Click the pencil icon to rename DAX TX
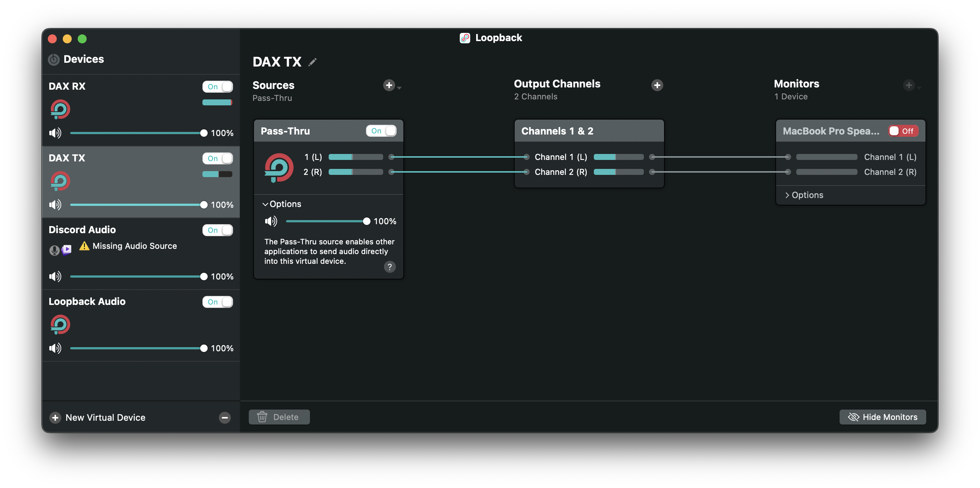980x488 pixels. [x=312, y=62]
